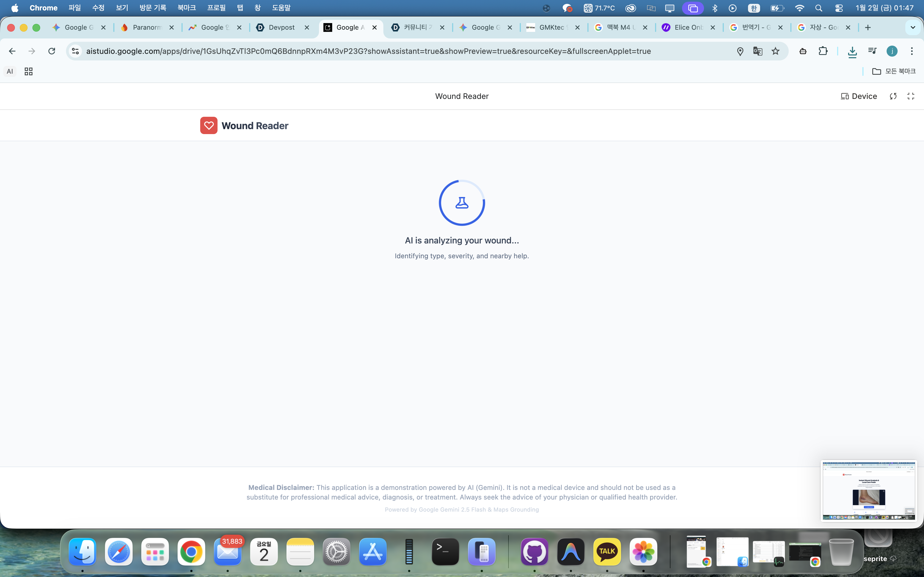Open the Chrome extensions puzzle icon
Image resolution: width=924 pixels, height=577 pixels.
pyautogui.click(x=823, y=51)
